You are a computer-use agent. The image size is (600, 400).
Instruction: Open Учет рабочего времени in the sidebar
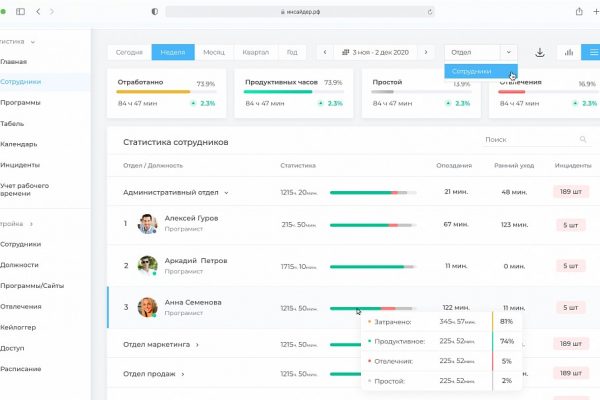[24, 189]
